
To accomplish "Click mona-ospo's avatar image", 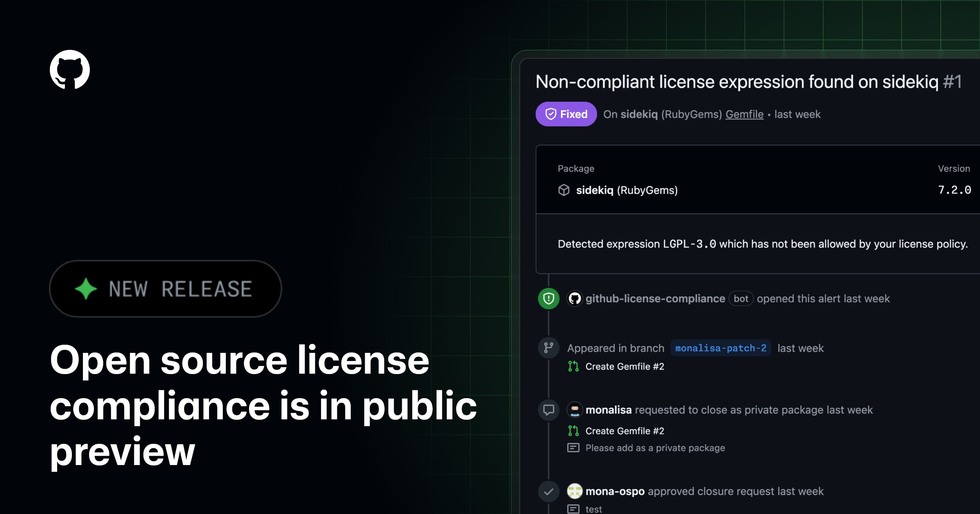I will tap(575, 492).
